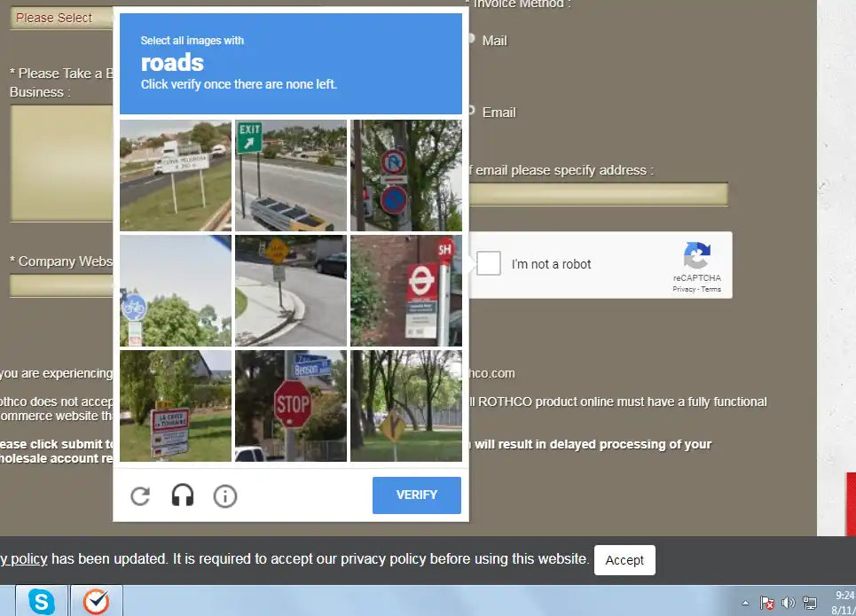
Task: Switch to the audio challenge headphones icon
Action: coord(183,495)
